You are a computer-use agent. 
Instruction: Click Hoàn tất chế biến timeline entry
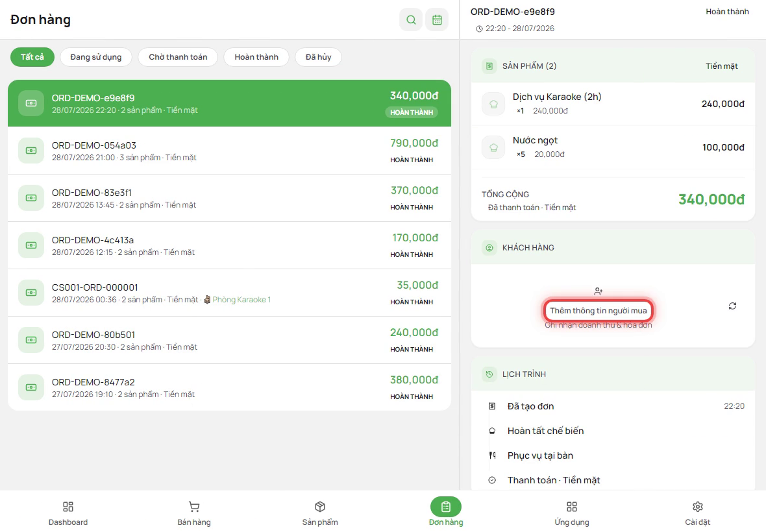point(617,431)
